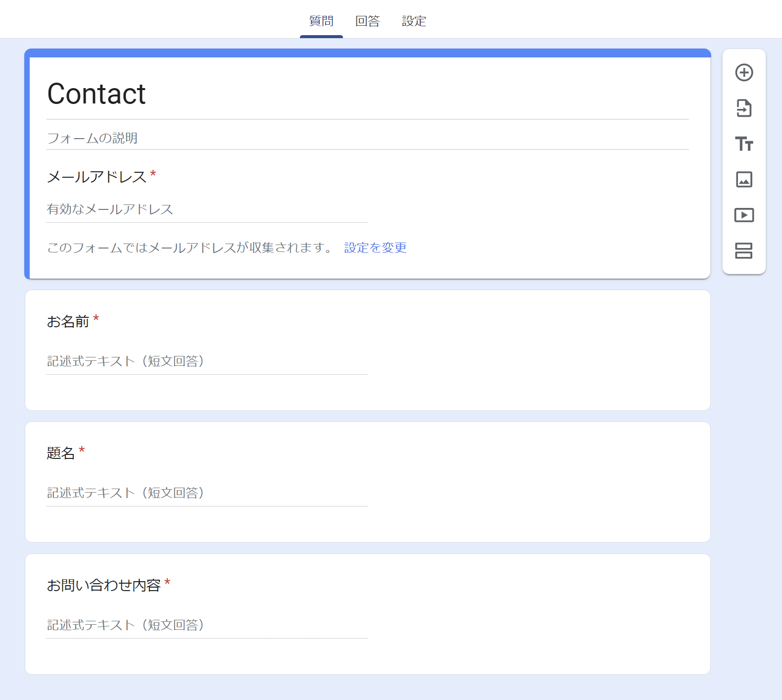Select the お問い合わせ内容 question card
782x700 pixels.
click(368, 614)
